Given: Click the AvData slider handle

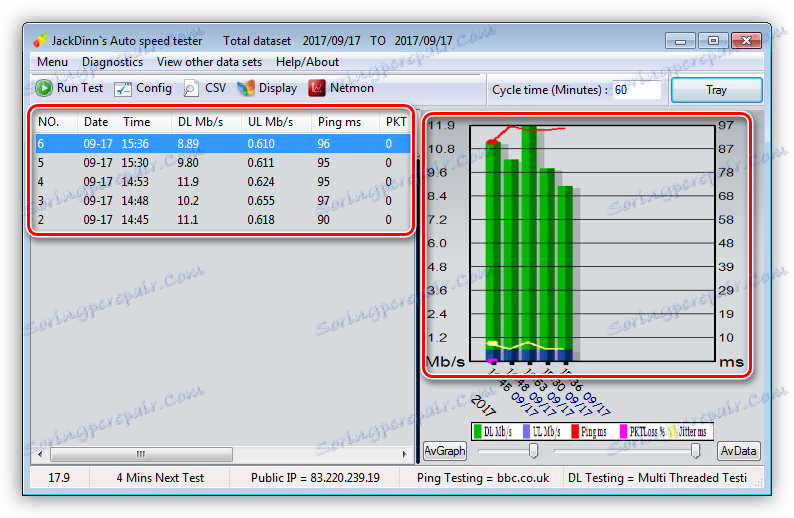Looking at the screenshot, I should pyautogui.click(x=696, y=450).
